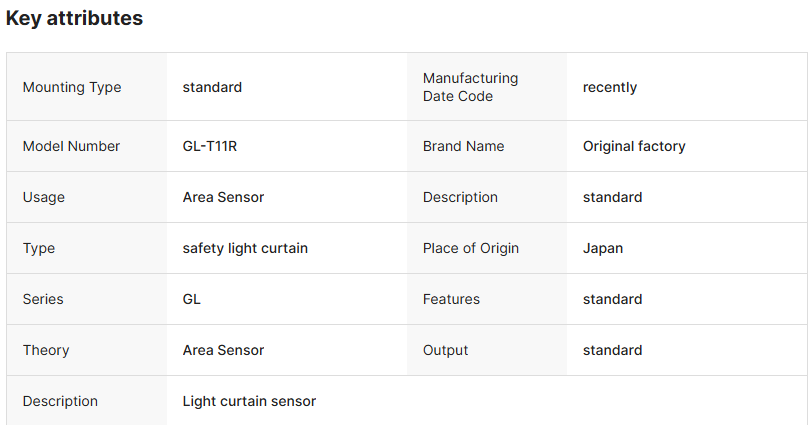Select the "recently" date code value

[610, 87]
